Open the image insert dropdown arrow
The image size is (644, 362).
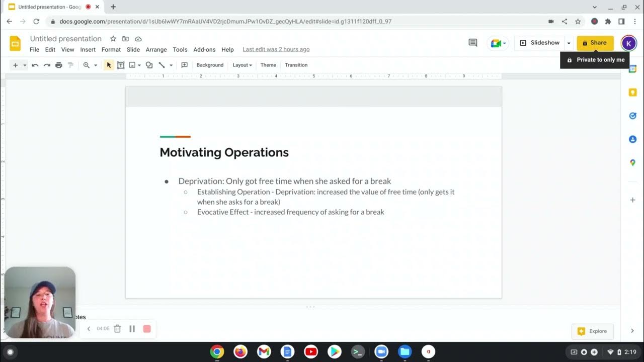pyautogui.click(x=139, y=65)
